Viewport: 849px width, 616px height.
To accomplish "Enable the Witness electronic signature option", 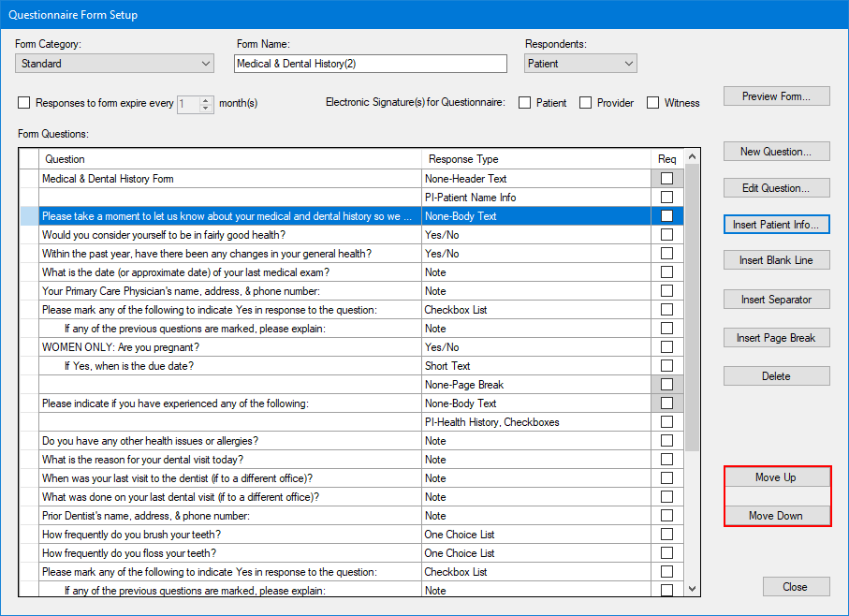I will (x=652, y=103).
